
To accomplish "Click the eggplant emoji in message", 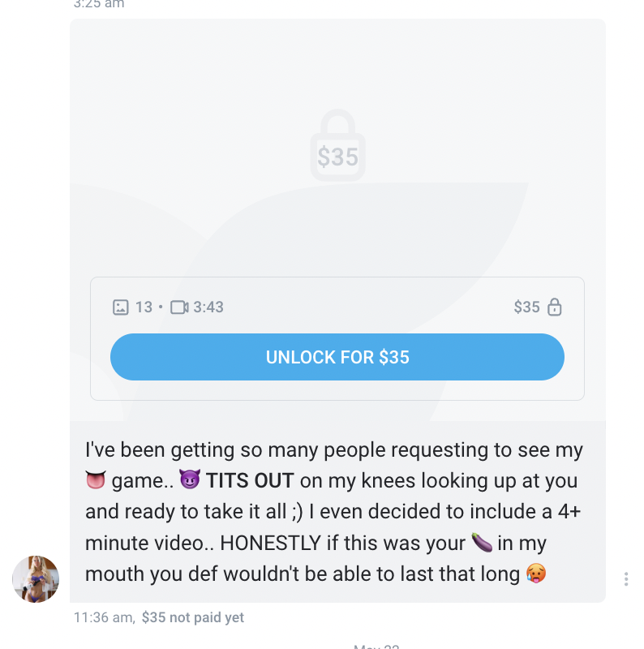I will coord(482,542).
